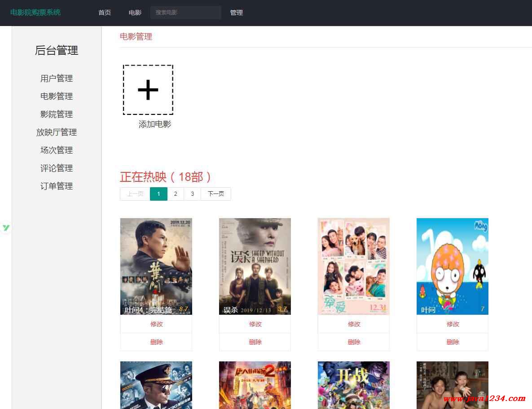The width and height of the screenshot is (532, 409).
Task: Click 修改 under 叶问4：完结篇
Action: [156, 324]
